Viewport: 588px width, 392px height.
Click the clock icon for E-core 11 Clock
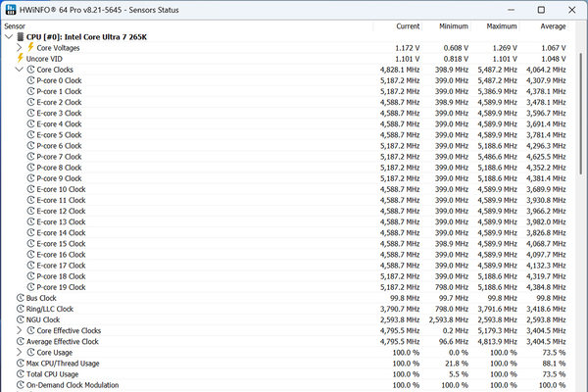(30, 200)
